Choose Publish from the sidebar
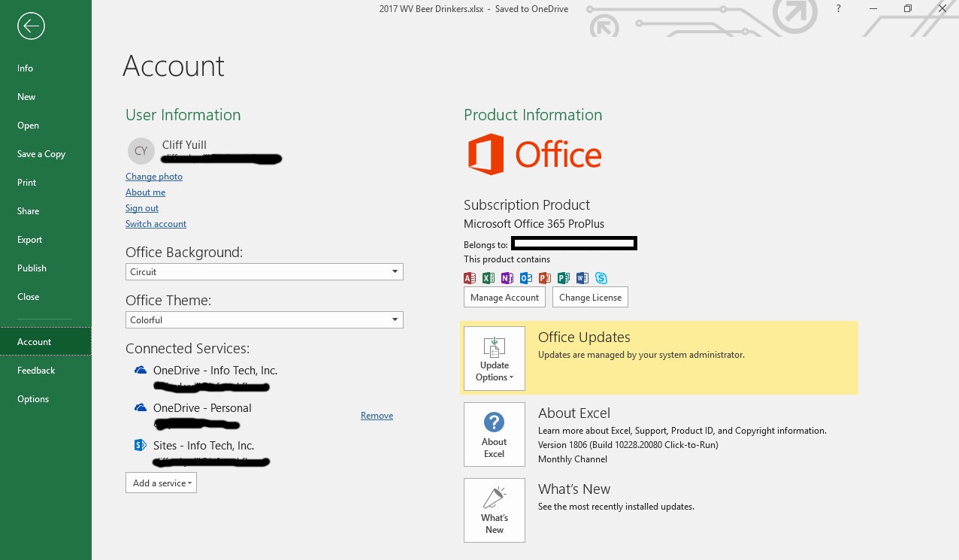The width and height of the screenshot is (959, 560). tap(46, 268)
